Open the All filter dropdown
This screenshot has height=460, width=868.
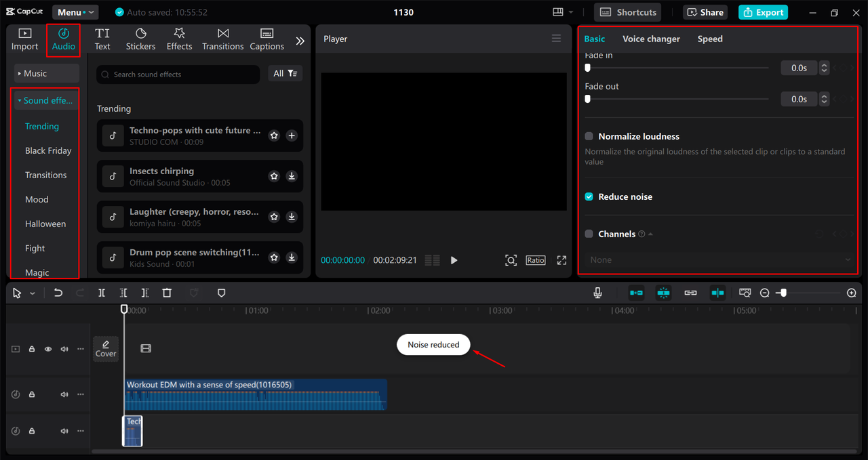pos(285,73)
